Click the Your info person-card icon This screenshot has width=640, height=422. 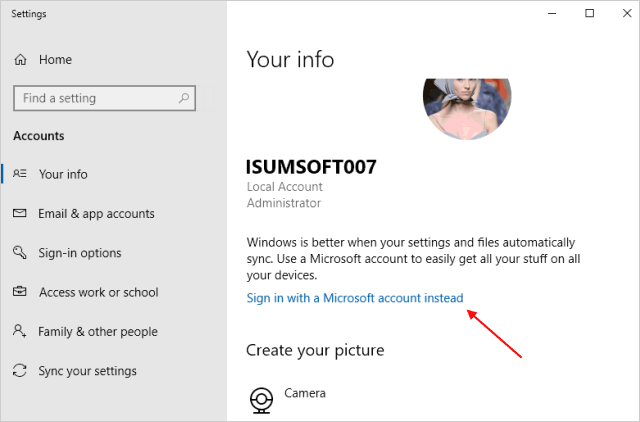click(20, 174)
